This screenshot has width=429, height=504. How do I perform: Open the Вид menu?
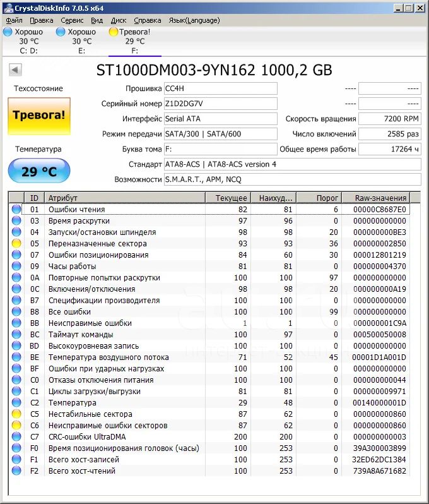[x=97, y=21]
